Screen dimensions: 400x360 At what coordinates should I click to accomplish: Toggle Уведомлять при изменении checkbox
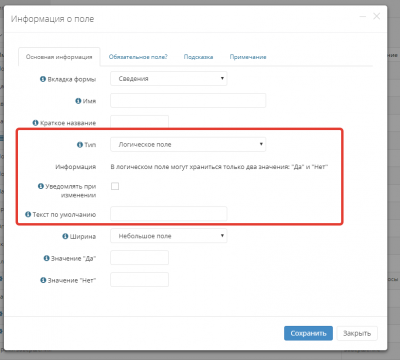click(x=115, y=186)
